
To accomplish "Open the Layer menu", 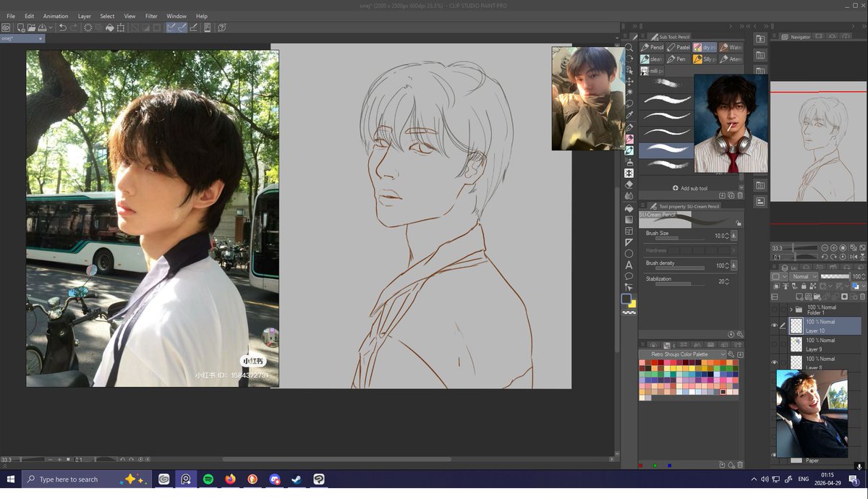I will [x=85, y=16].
